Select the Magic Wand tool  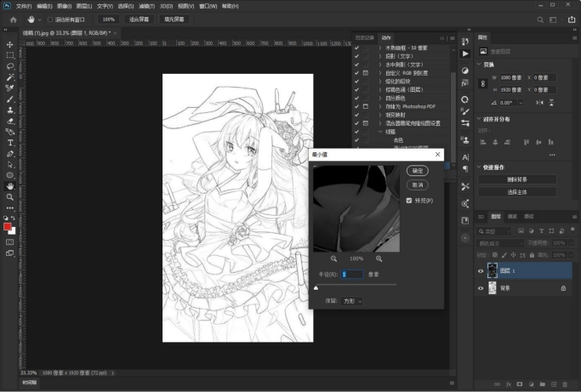[10, 77]
